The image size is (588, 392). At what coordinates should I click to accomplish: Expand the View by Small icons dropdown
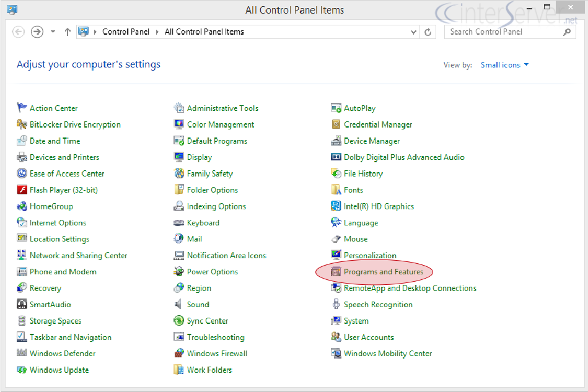(x=504, y=65)
